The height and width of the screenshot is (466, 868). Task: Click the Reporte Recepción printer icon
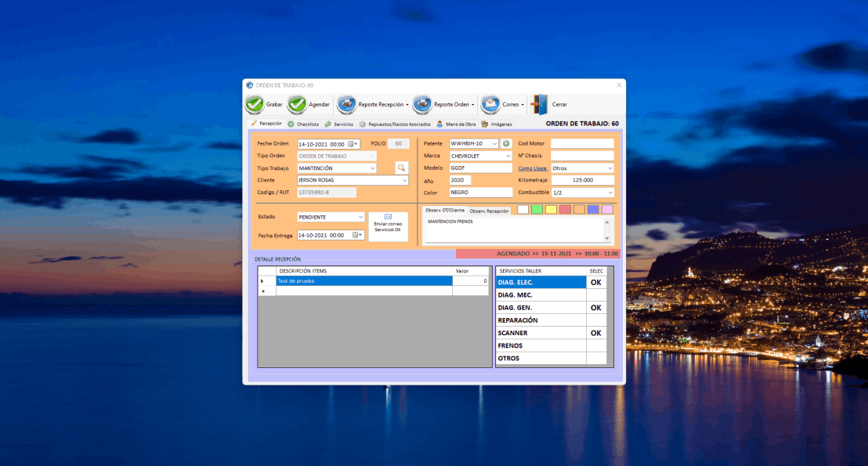(347, 104)
